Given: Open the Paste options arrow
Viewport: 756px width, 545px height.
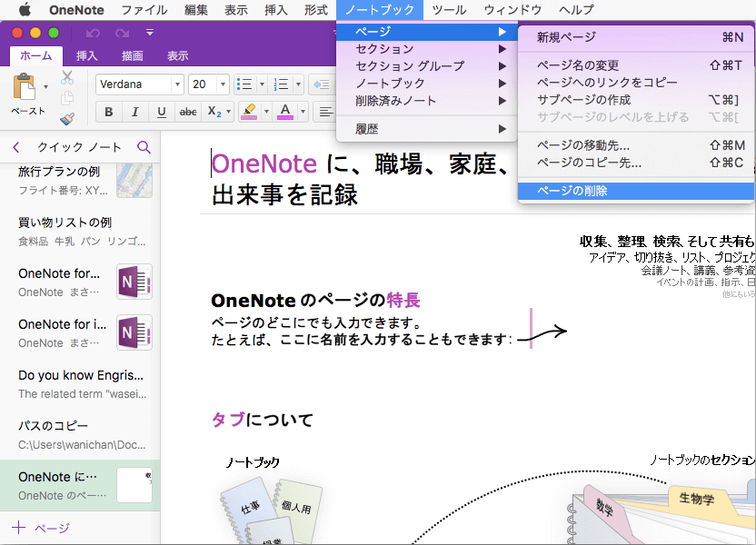Looking at the screenshot, I should pos(45,87).
